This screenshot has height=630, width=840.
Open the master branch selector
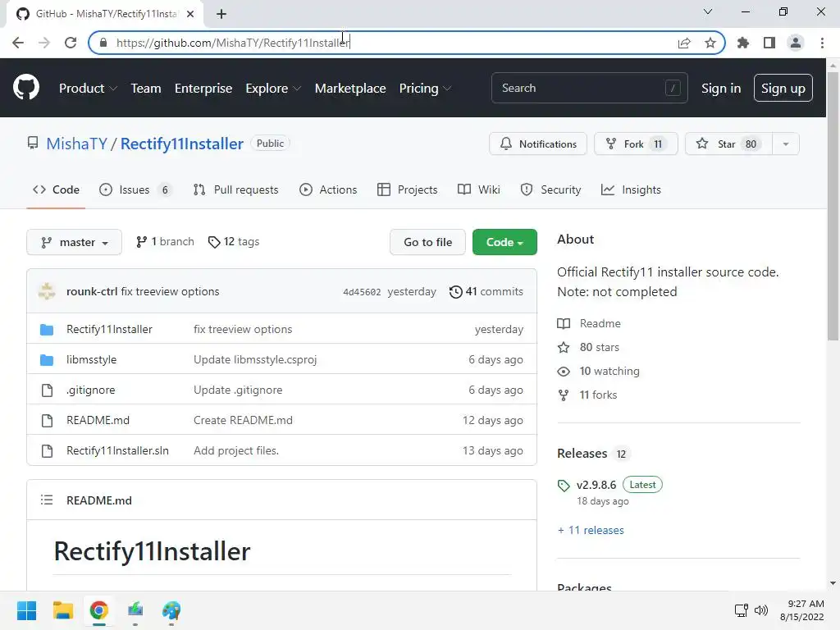pos(74,242)
